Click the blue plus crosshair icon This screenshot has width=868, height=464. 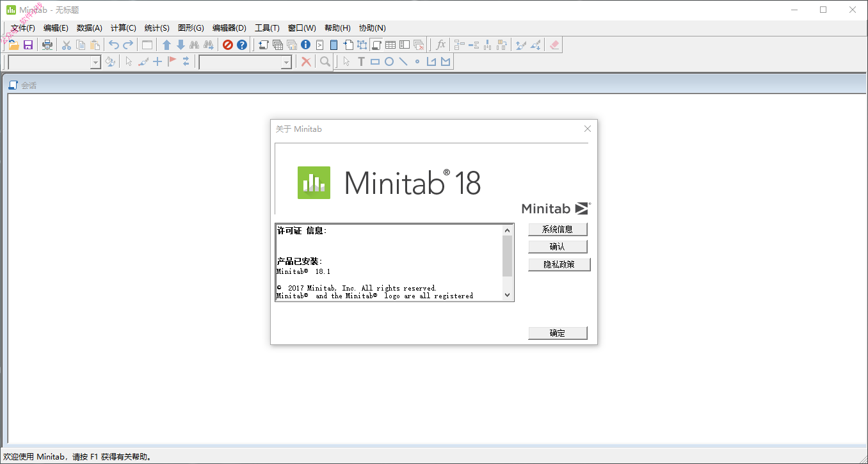click(157, 61)
